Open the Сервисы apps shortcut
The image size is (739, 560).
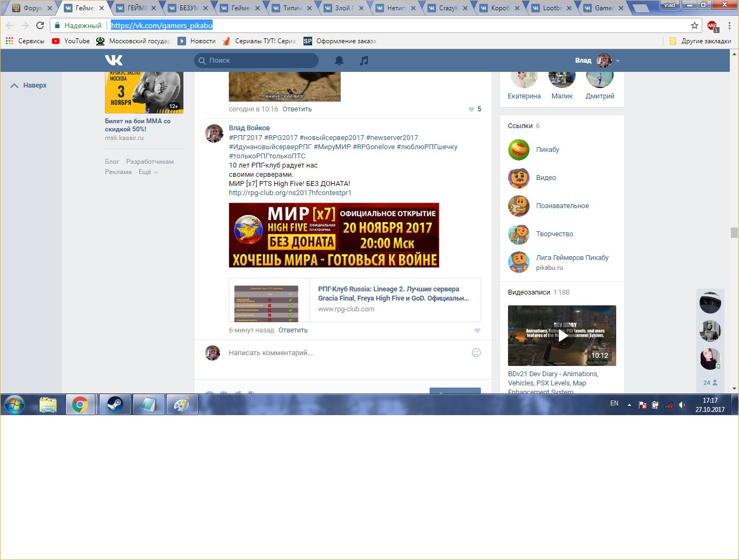(25, 41)
